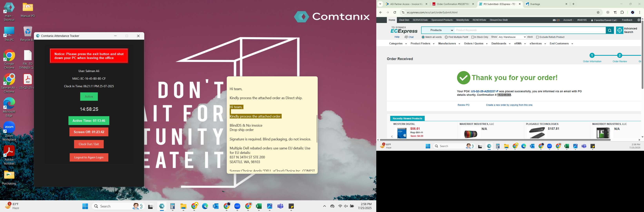Click step 1 Order Information progress marker
The height and width of the screenshot is (212, 644).
(x=592, y=55)
